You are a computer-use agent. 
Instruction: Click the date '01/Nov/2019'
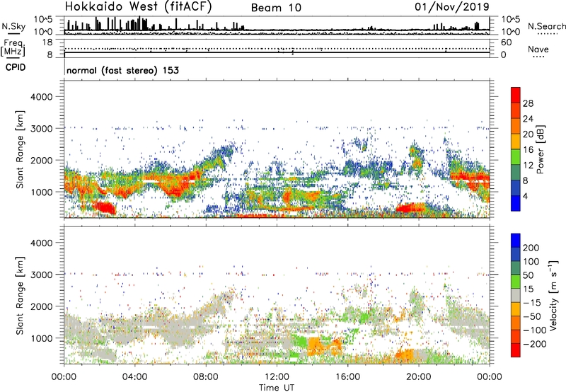click(x=452, y=7)
